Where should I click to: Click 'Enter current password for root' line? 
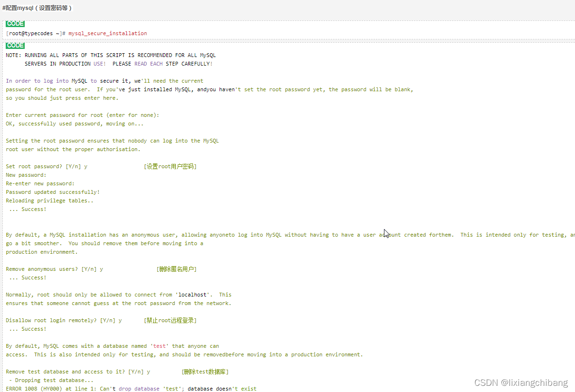pyautogui.click(x=83, y=115)
